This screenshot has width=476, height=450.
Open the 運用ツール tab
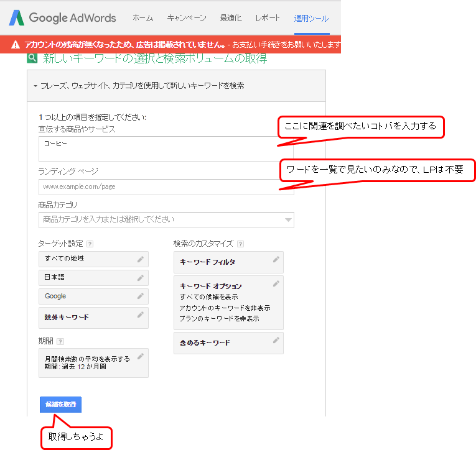[x=312, y=19]
